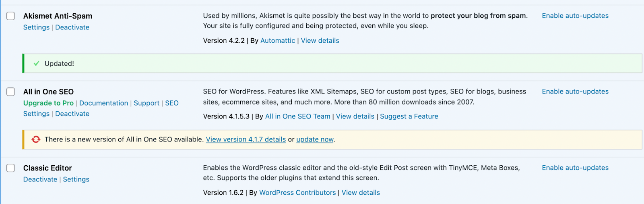Open WordPress Contributors author link
This screenshot has height=204, width=644.
pyautogui.click(x=297, y=193)
